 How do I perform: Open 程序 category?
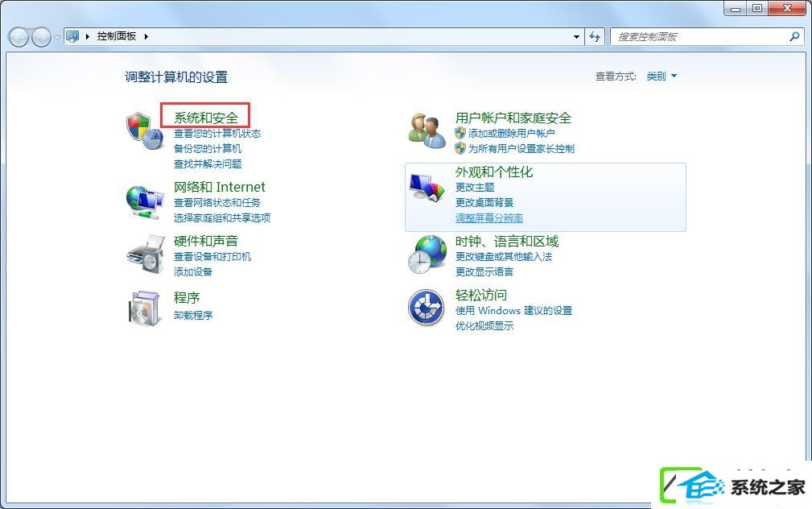[187, 297]
